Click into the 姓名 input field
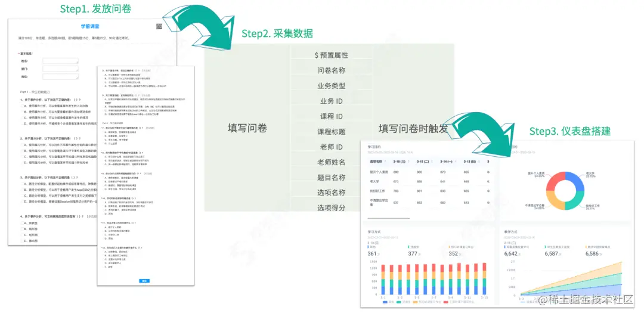This screenshot has width=644, height=316. click(60, 61)
